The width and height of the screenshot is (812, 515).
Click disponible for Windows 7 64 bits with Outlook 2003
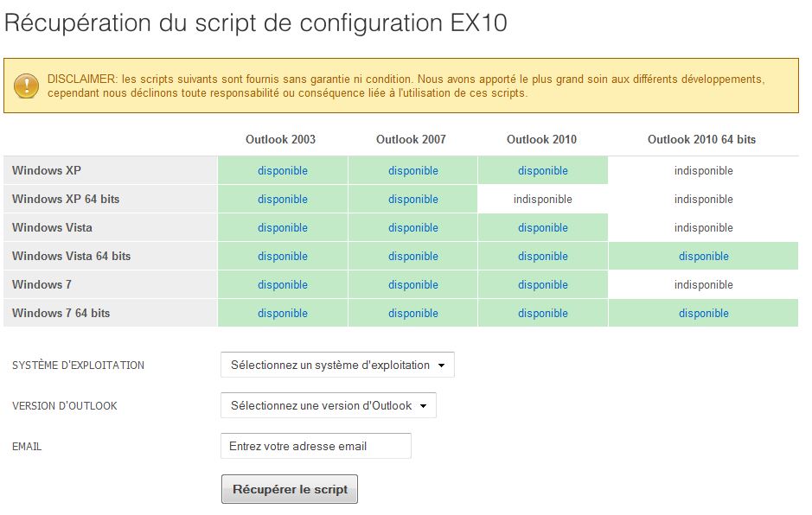coord(283,313)
